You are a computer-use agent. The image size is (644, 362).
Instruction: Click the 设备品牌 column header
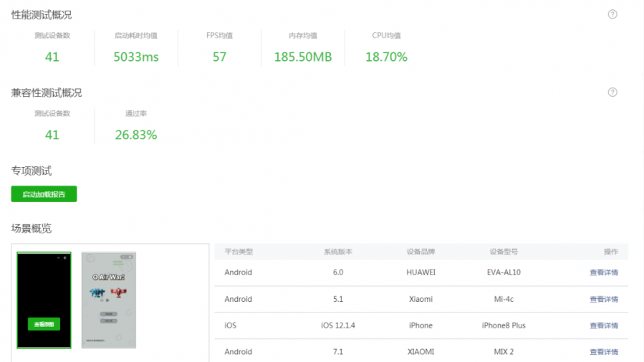(x=420, y=252)
